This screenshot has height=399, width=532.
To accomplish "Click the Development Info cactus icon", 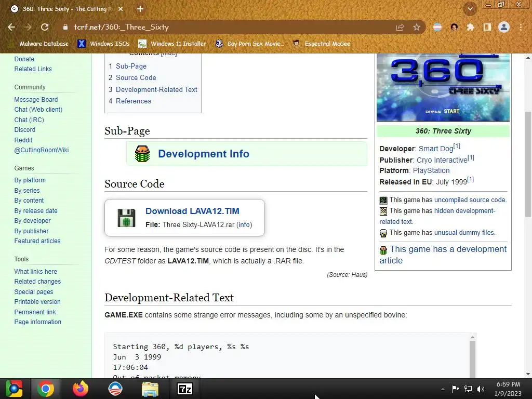I will [142, 154].
